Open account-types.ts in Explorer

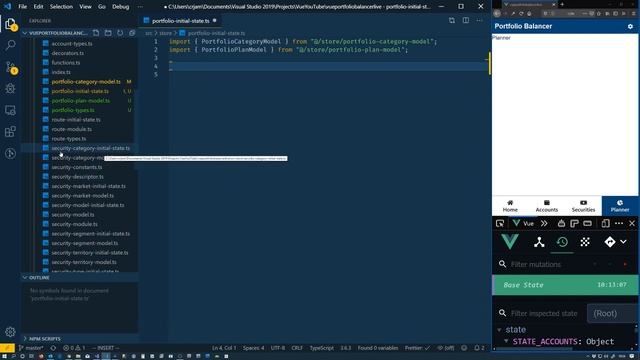[x=72, y=44]
